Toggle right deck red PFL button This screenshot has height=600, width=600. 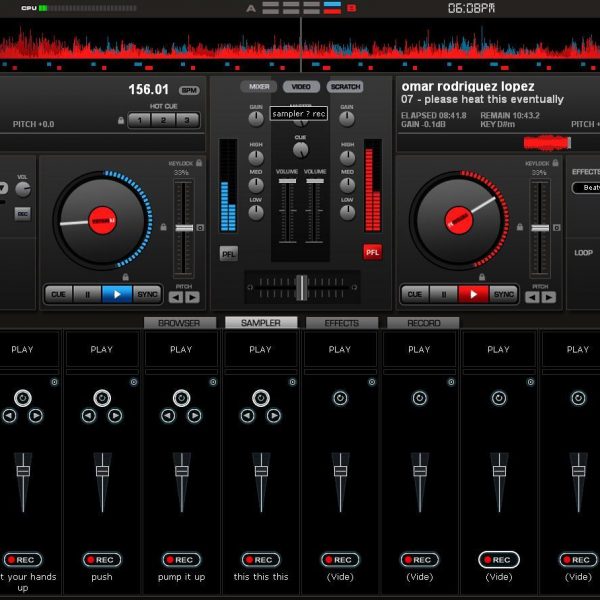(372, 252)
